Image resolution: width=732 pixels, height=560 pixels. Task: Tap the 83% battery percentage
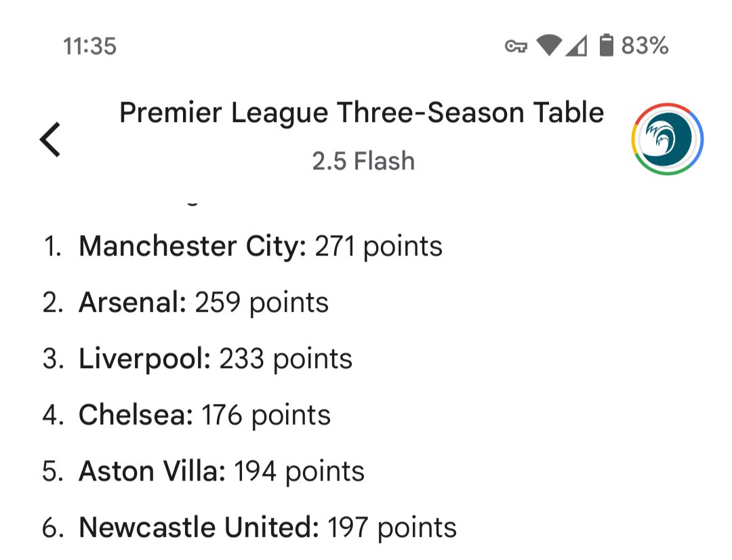coord(645,46)
